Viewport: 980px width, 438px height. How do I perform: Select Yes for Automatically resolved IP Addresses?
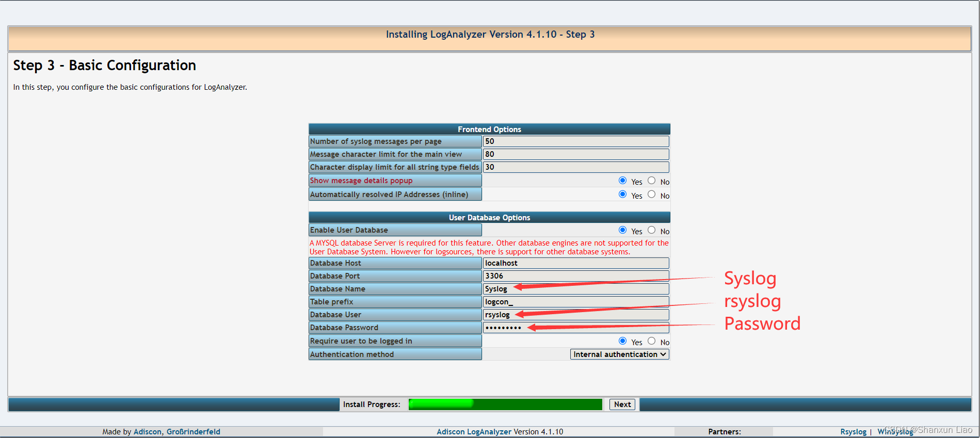[x=622, y=194]
